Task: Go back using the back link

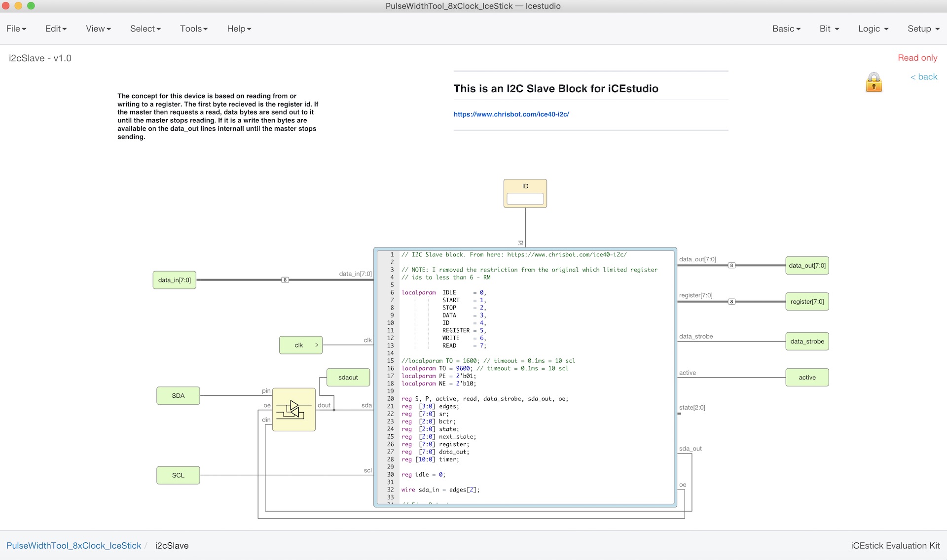Action: [923, 77]
